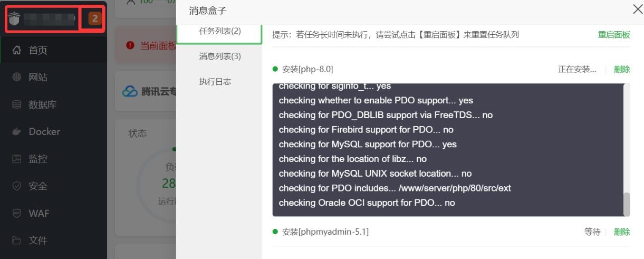Click the home icon in sidebar
This screenshot has height=259, width=644.
click(17, 51)
